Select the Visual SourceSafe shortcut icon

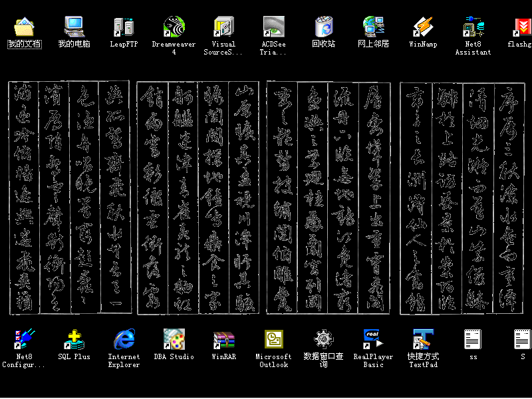coord(223,27)
